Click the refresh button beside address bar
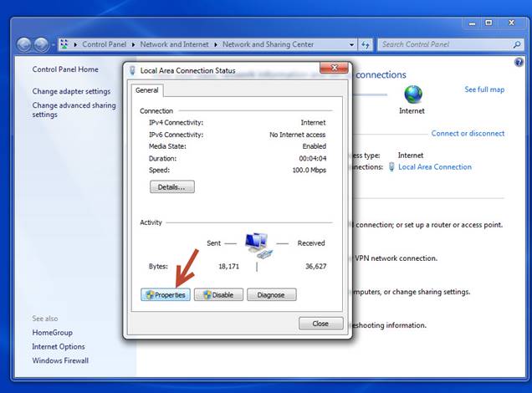The image size is (532, 393). tap(366, 44)
